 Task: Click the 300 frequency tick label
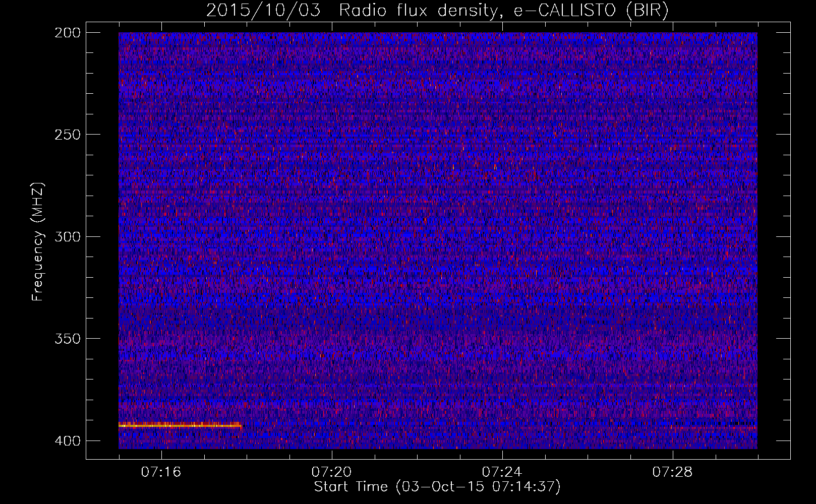(x=67, y=236)
